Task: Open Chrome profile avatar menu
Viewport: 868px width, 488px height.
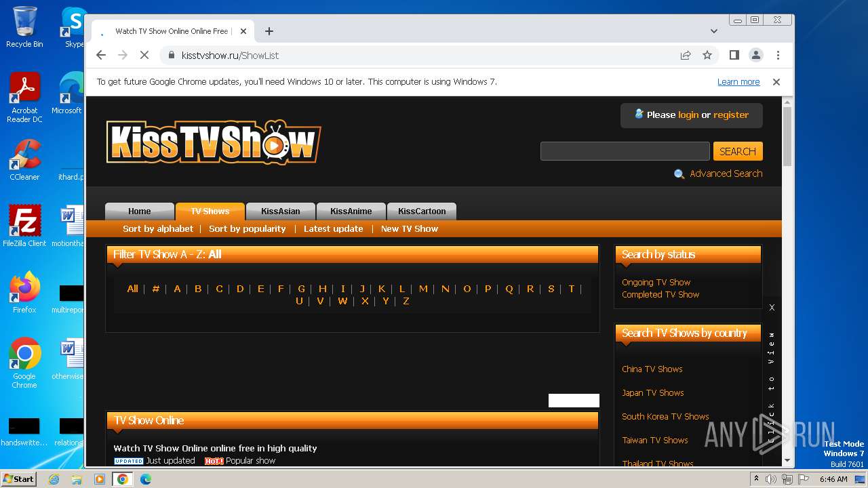Action: coord(756,56)
